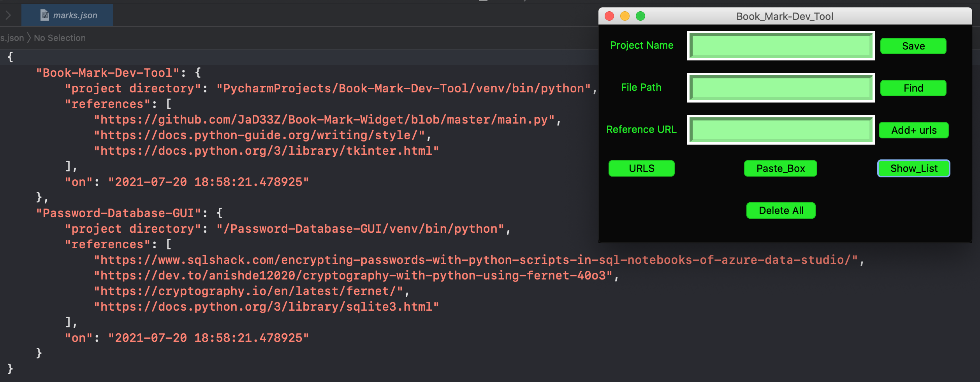Click the opening brace on first line
Image resolution: width=980 pixels, height=382 pixels.
click(x=11, y=57)
